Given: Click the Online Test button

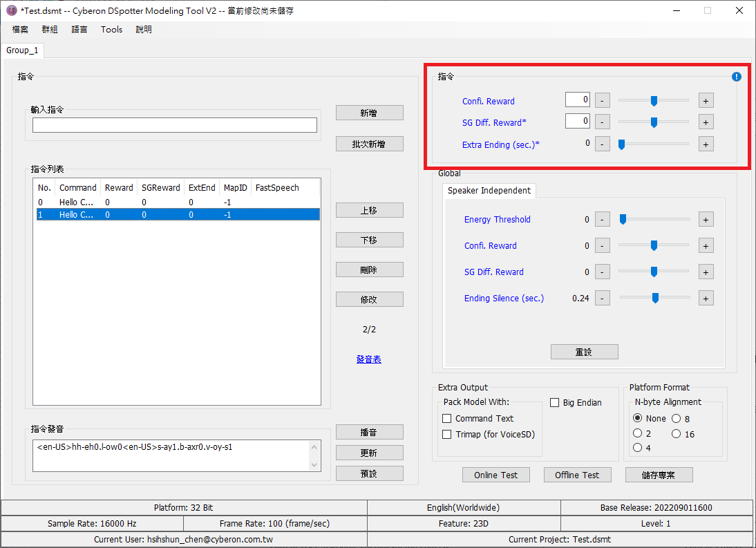Looking at the screenshot, I should pos(495,475).
